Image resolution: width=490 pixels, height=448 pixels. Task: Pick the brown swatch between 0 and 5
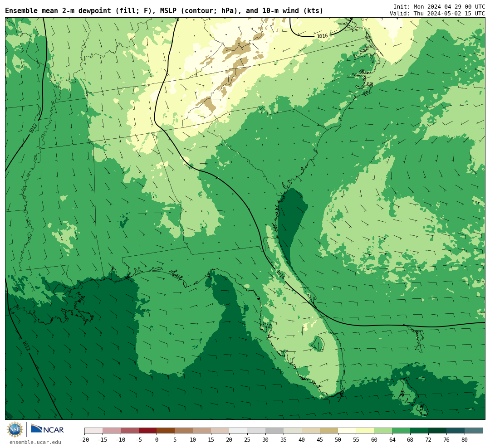(166, 431)
